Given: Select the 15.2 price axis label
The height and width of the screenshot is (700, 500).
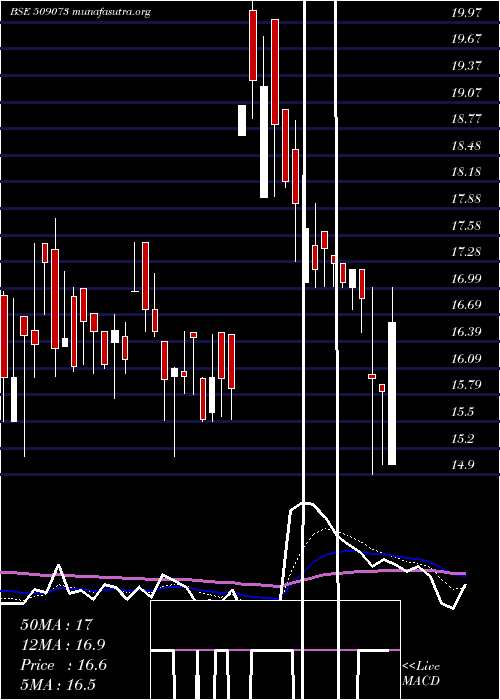Looking at the screenshot, I should click(x=462, y=438).
